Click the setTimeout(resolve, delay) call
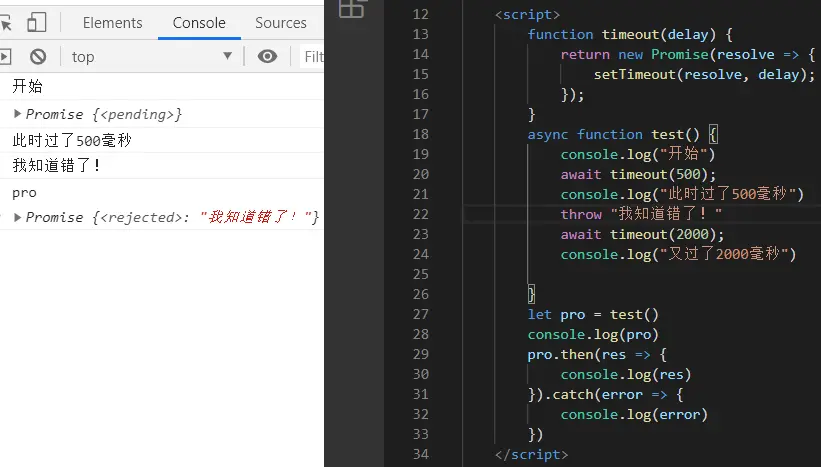Screen dimensions: 821x467 click(704, 74)
